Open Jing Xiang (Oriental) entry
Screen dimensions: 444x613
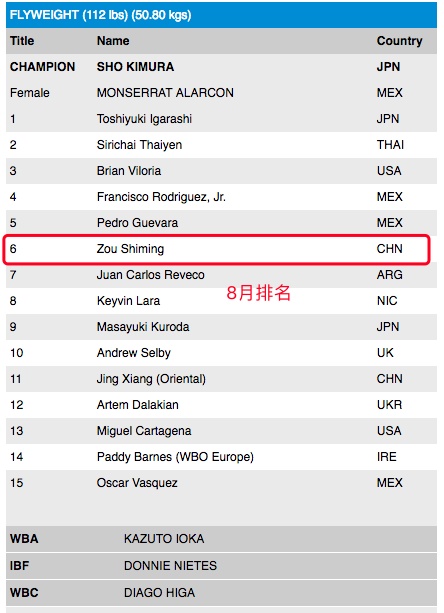point(151,379)
